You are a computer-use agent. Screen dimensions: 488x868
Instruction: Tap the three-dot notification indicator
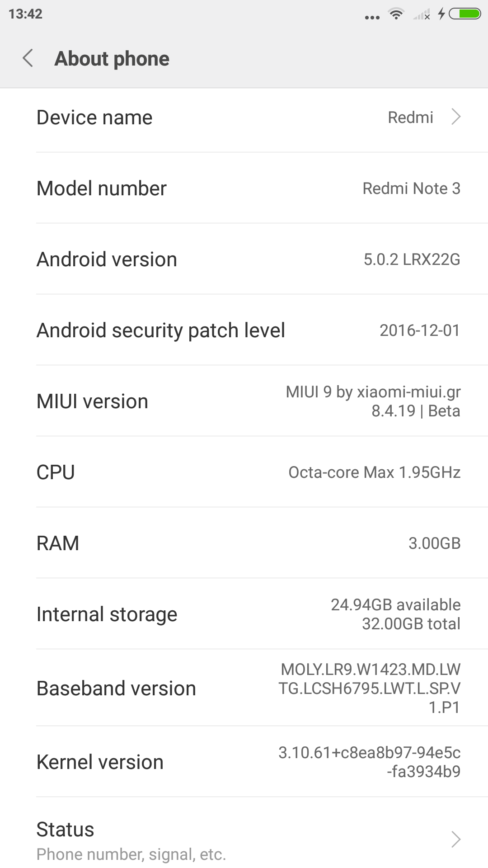(x=372, y=18)
